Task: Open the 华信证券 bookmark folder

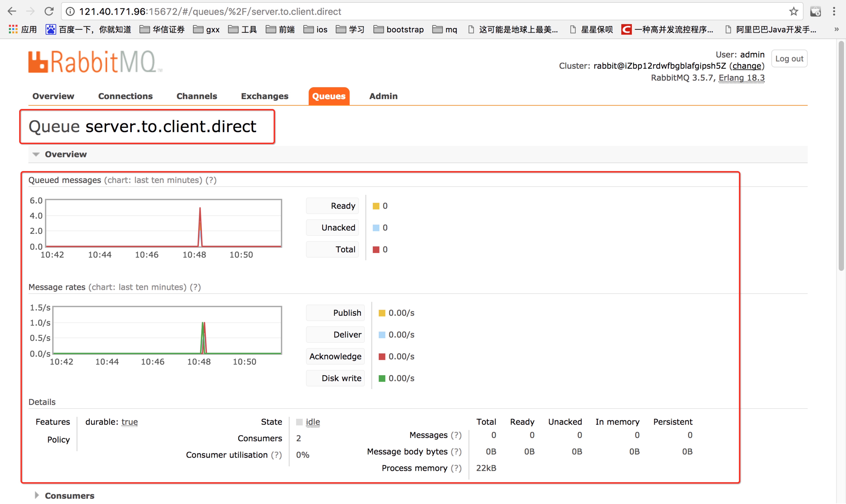Action: pyautogui.click(x=162, y=30)
